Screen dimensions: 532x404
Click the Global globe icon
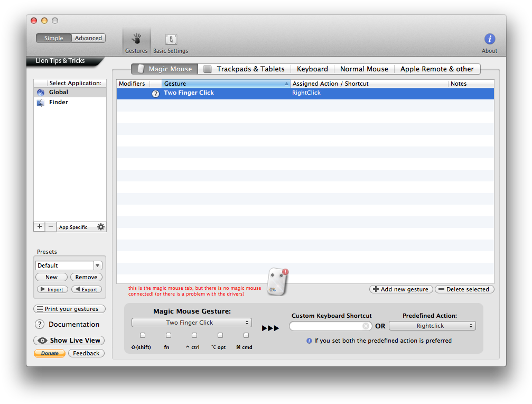click(x=41, y=93)
